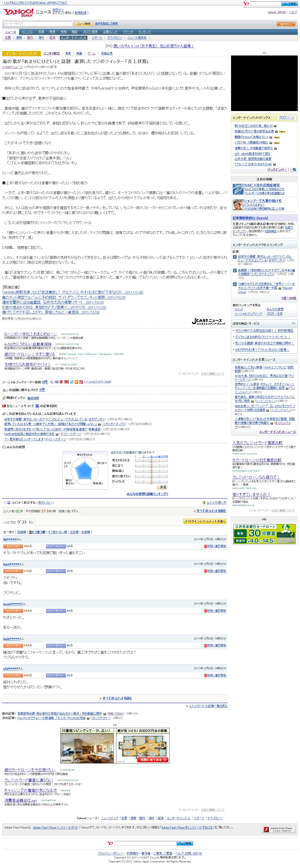Click the J-CAST ニュース logo below article
Image resolution: width=300 pixels, height=868 pixels.
(209, 322)
